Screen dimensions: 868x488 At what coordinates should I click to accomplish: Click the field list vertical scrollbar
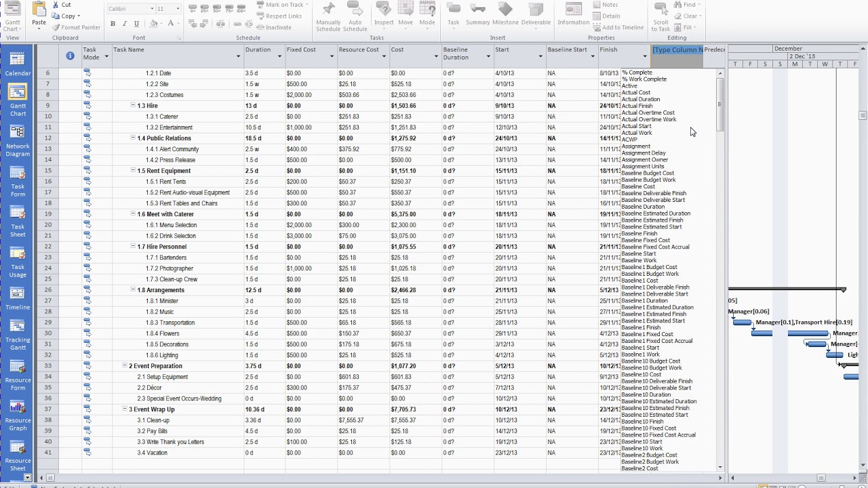pos(719,269)
